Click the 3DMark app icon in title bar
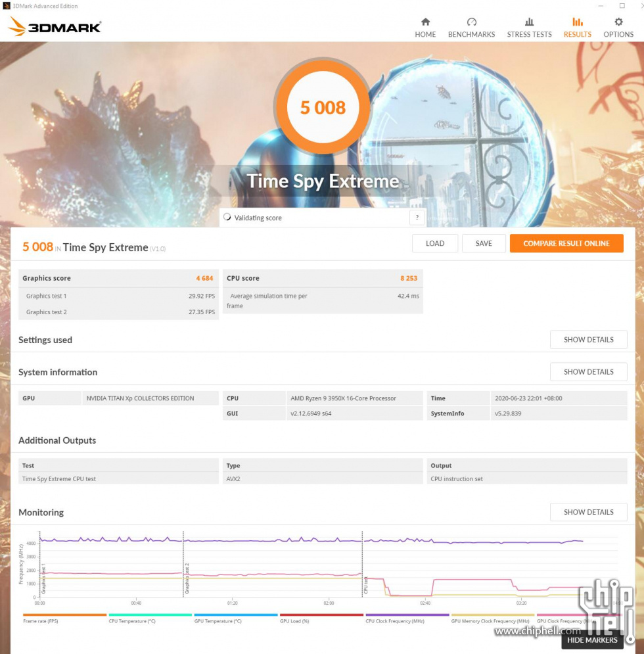The width and height of the screenshot is (644, 654). [x=7, y=6]
